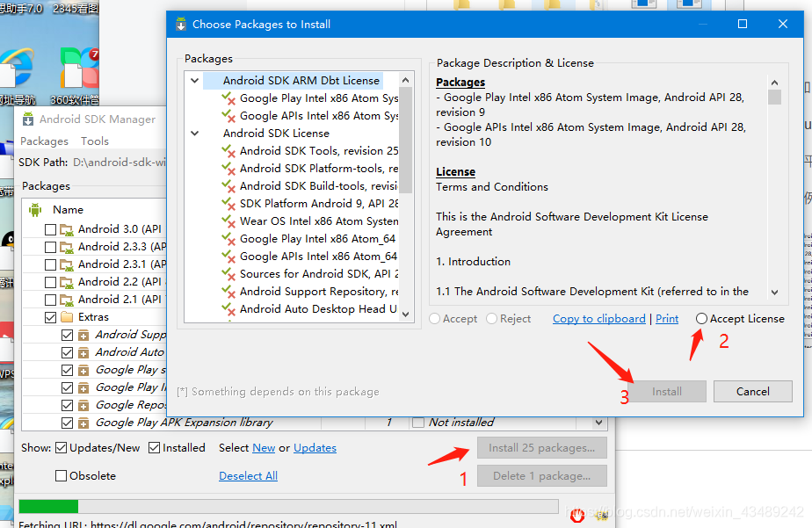The width and height of the screenshot is (812, 528).
Task: Click the Choose Packages to Install title icon
Action: (x=181, y=25)
